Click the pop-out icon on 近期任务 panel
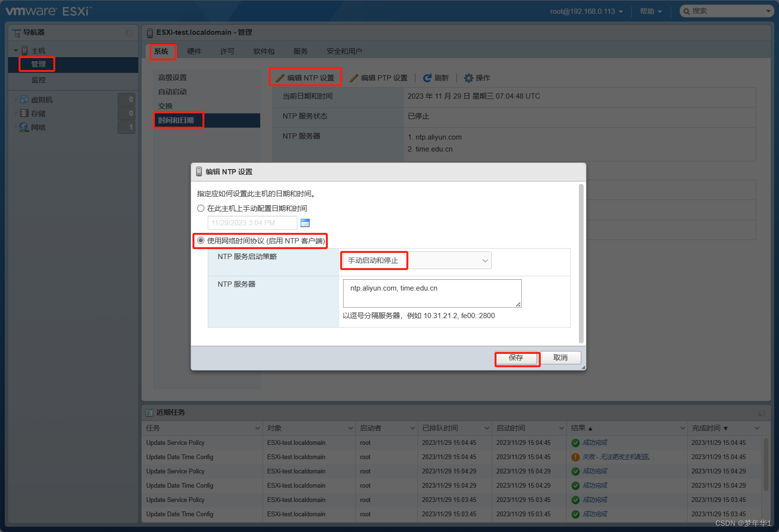This screenshot has height=532, width=779. tap(760, 413)
